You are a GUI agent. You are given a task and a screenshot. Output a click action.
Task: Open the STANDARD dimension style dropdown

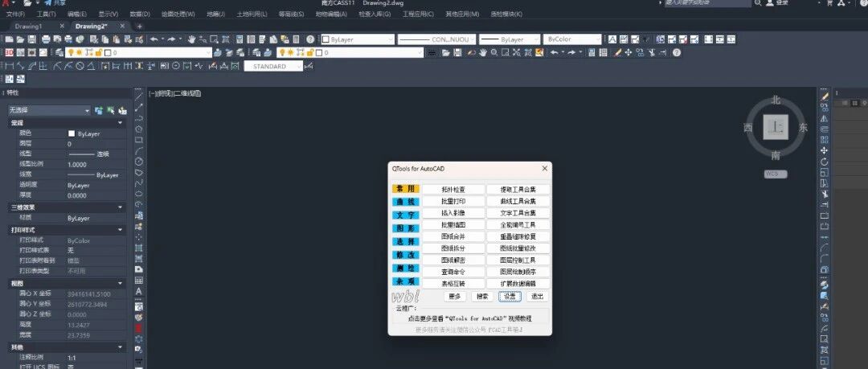tap(273, 66)
